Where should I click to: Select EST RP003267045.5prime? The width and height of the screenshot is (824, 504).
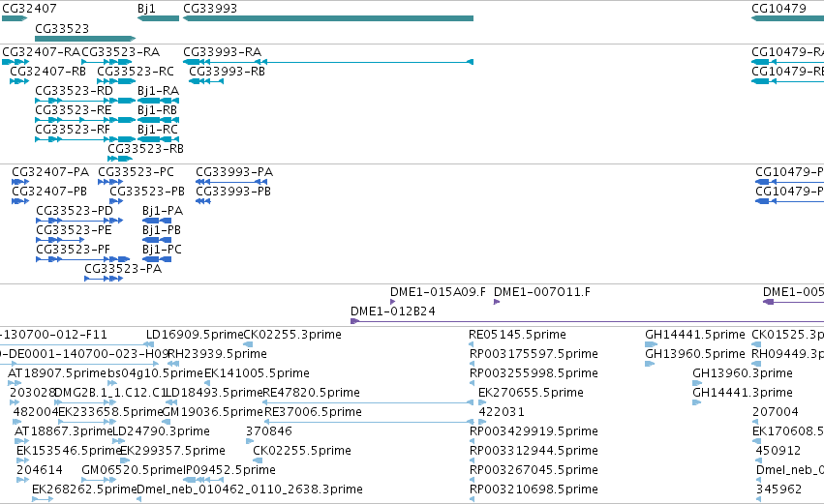[x=534, y=470]
